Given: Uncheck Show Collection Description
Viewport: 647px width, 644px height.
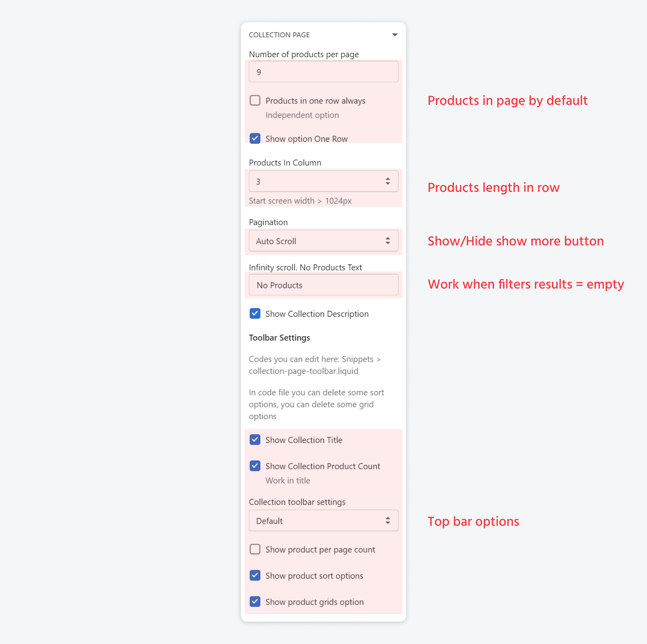Looking at the screenshot, I should (x=255, y=313).
